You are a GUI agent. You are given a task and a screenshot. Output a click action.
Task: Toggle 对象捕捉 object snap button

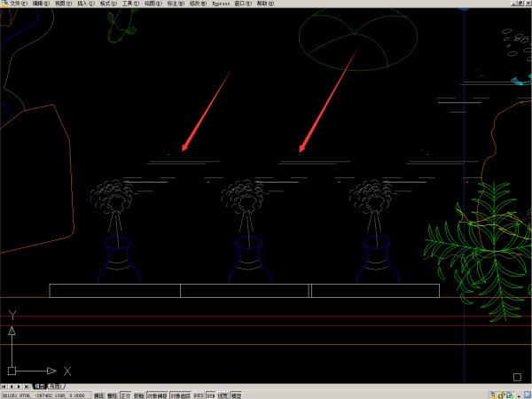tap(156, 395)
